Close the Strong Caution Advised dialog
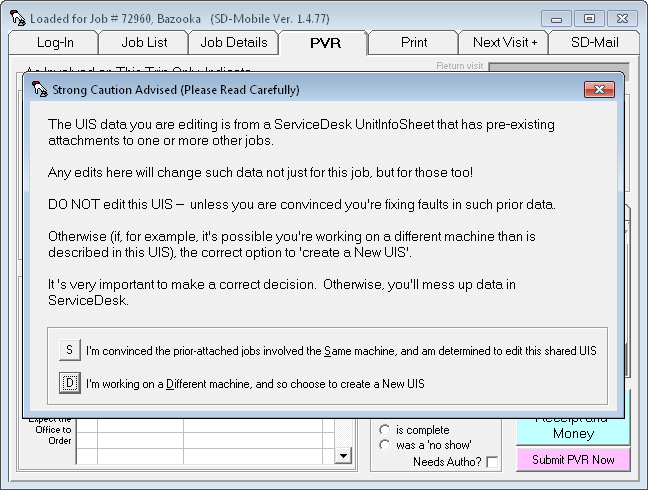Image resolution: width=648 pixels, height=490 pixels. [601, 89]
